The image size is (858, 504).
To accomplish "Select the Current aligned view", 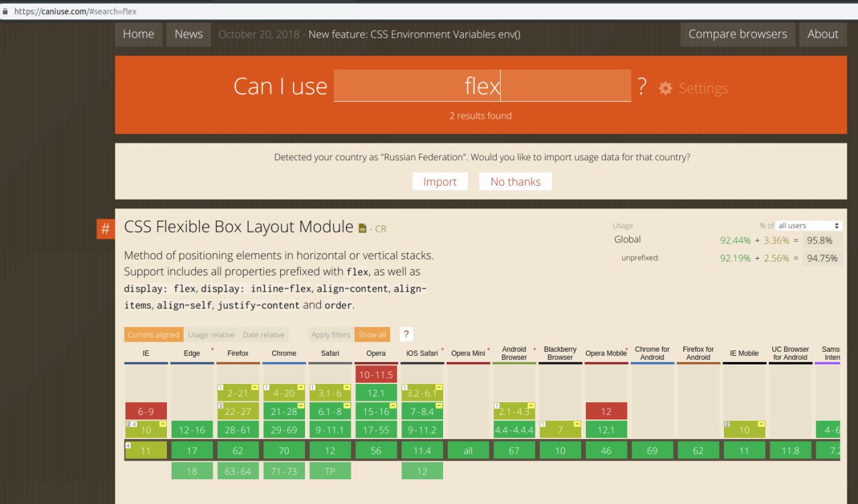I will [154, 334].
